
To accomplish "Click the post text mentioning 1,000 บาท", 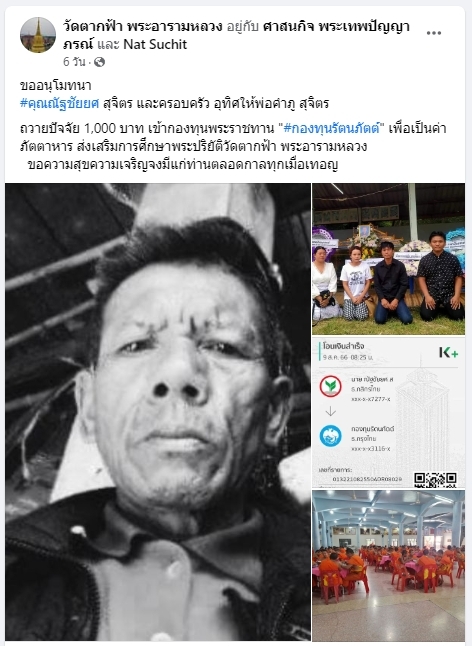I will coord(233,138).
